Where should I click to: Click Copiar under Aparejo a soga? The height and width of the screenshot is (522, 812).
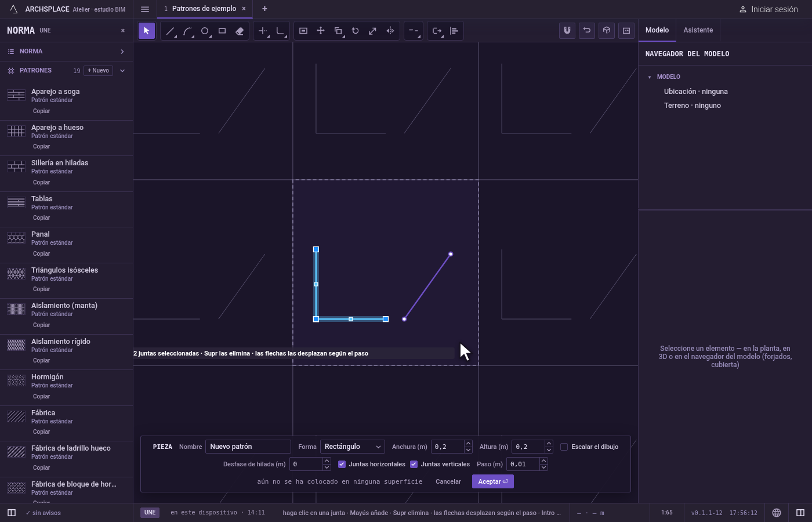point(41,111)
